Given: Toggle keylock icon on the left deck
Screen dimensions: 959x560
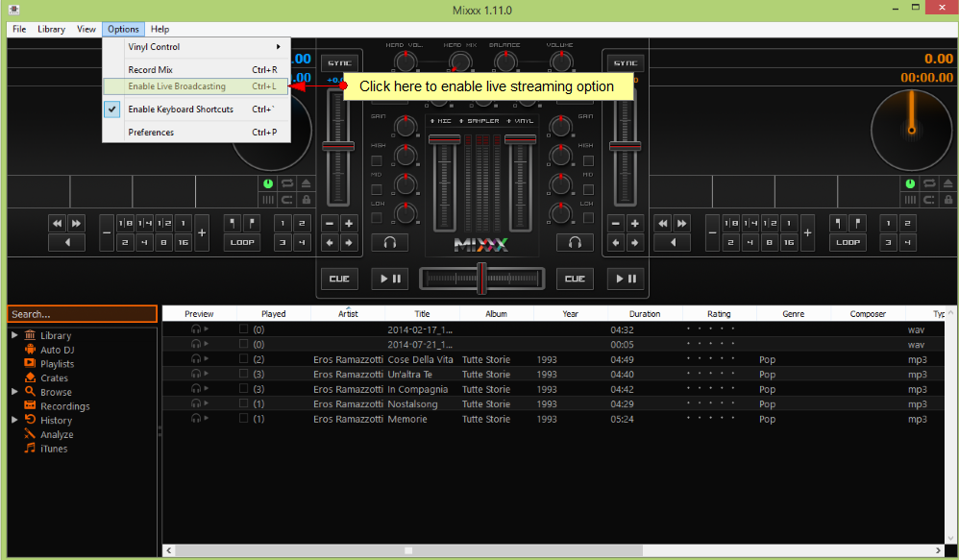Looking at the screenshot, I should pyautogui.click(x=306, y=199).
